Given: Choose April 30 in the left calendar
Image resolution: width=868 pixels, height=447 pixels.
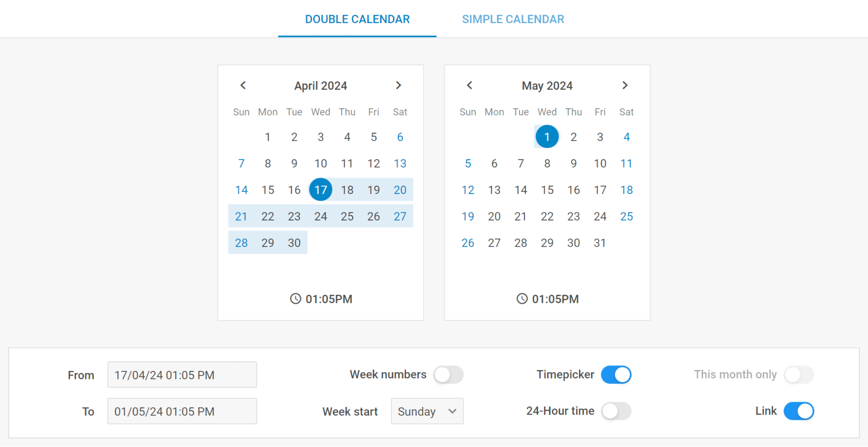Looking at the screenshot, I should 294,243.
